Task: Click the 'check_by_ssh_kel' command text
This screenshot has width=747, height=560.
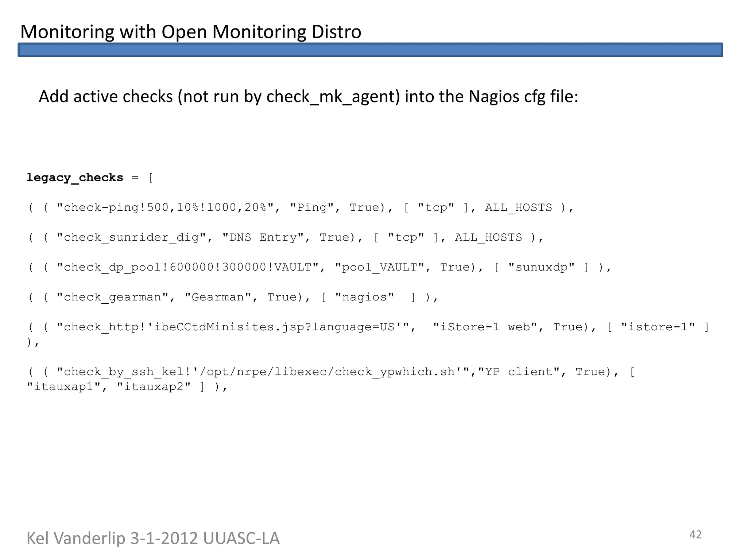Action: tap(124, 372)
